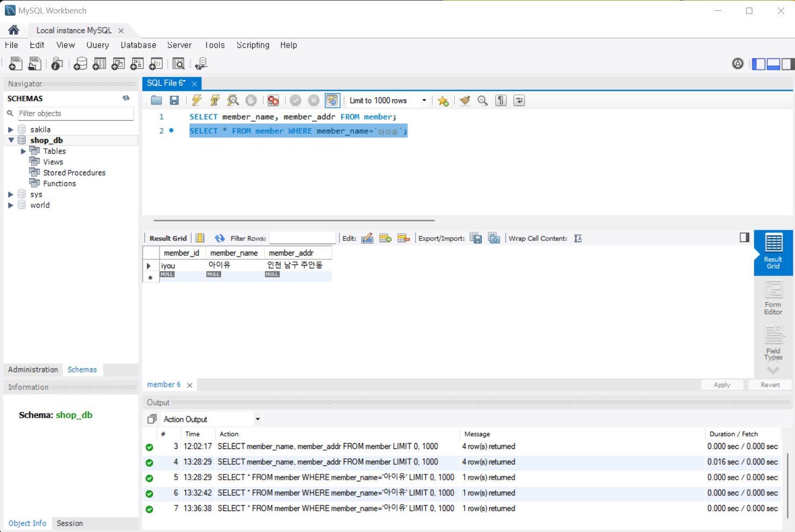The width and height of the screenshot is (795, 532).
Task: Toggle left sidebar visibility
Action: [x=759, y=64]
